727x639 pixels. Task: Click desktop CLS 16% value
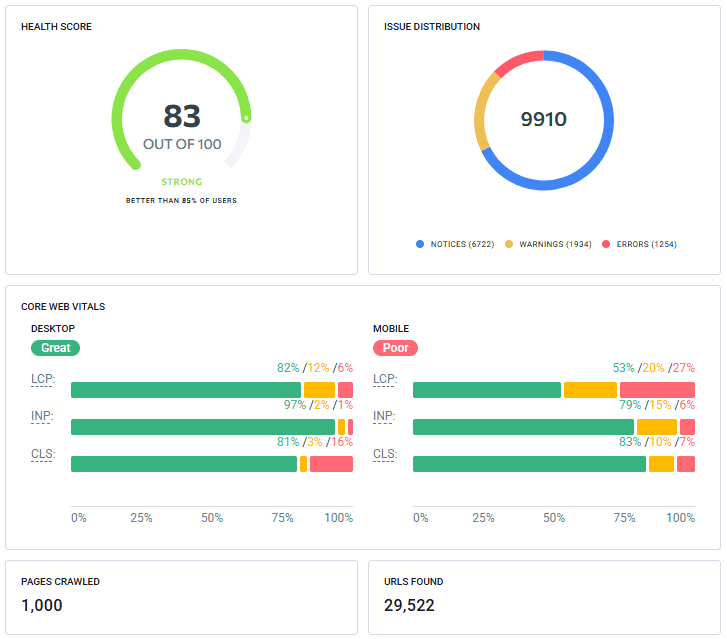[342, 442]
